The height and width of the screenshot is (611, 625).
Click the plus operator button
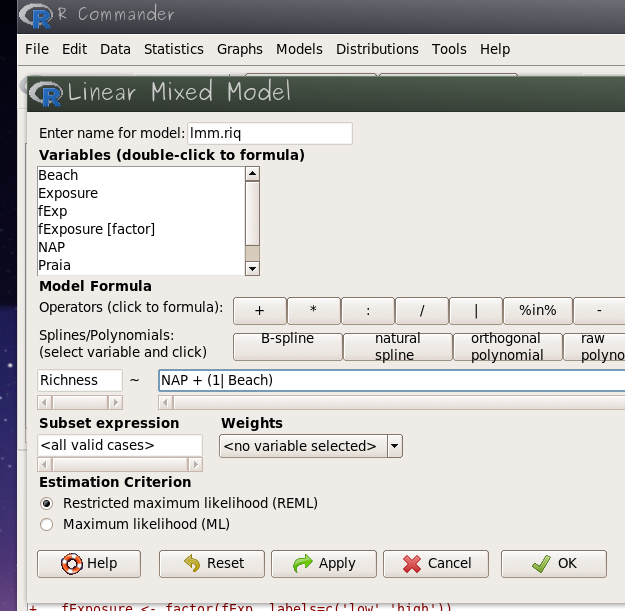tap(259, 312)
